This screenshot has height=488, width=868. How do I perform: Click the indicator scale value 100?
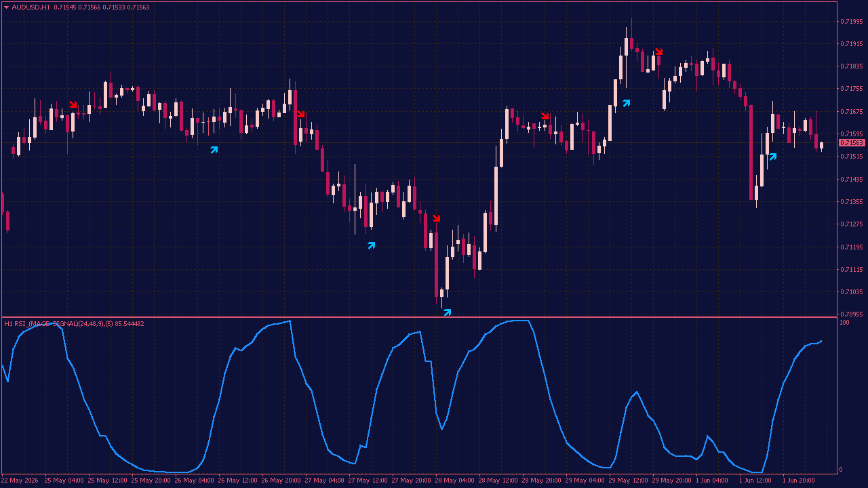pyautogui.click(x=844, y=323)
